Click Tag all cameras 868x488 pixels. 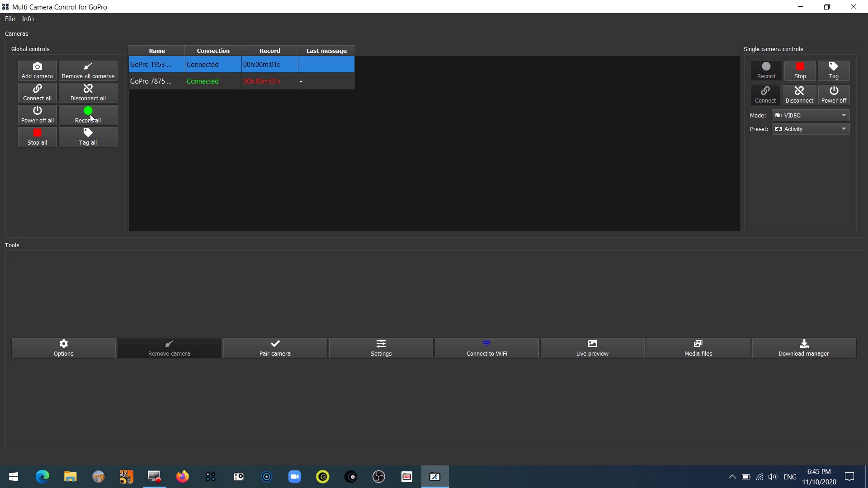[x=88, y=137]
